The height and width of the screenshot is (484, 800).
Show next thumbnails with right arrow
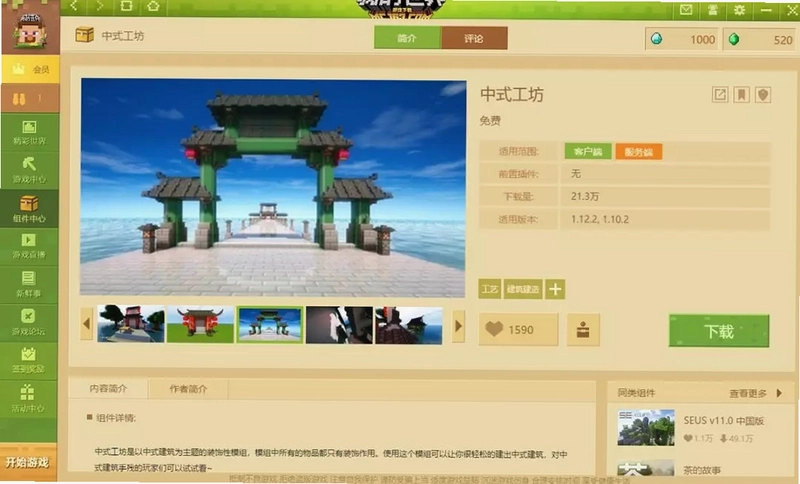pos(458,325)
